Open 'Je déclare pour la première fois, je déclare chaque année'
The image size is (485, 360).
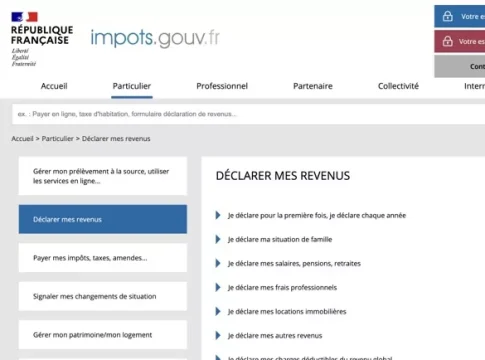coord(317,216)
